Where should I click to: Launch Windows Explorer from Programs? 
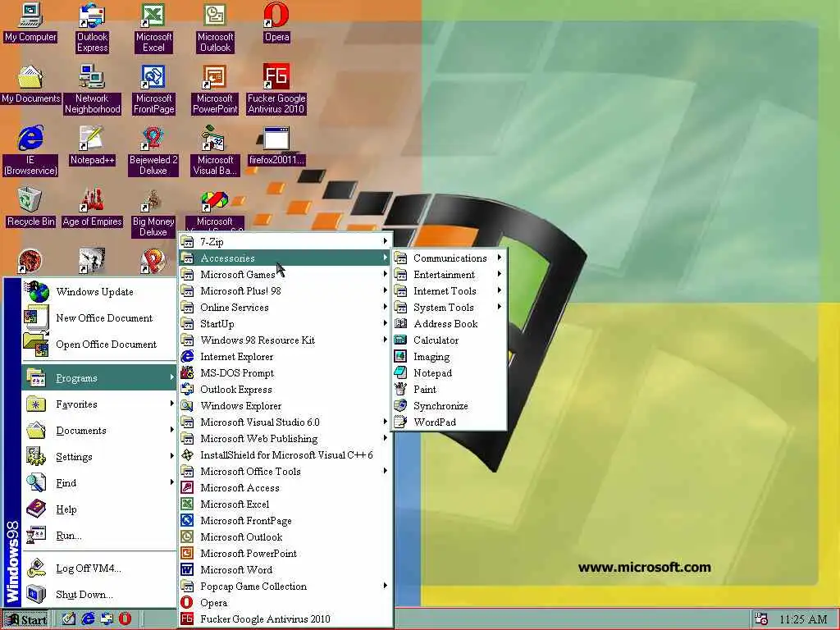point(285,406)
